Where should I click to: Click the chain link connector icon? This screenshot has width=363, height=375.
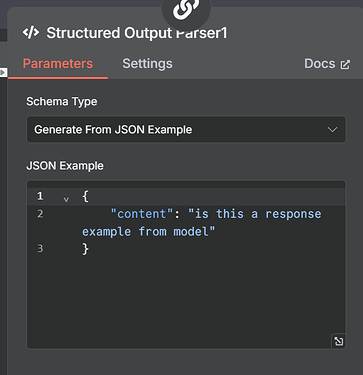tap(186, 10)
